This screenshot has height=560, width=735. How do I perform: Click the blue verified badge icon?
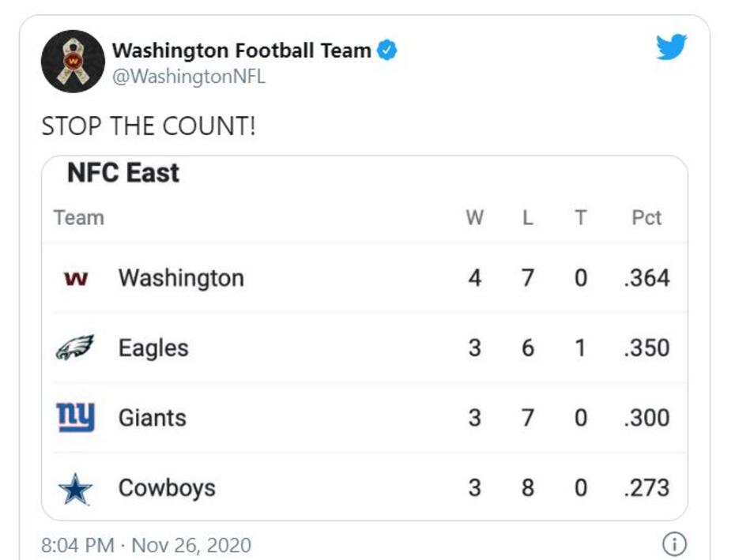(386, 51)
